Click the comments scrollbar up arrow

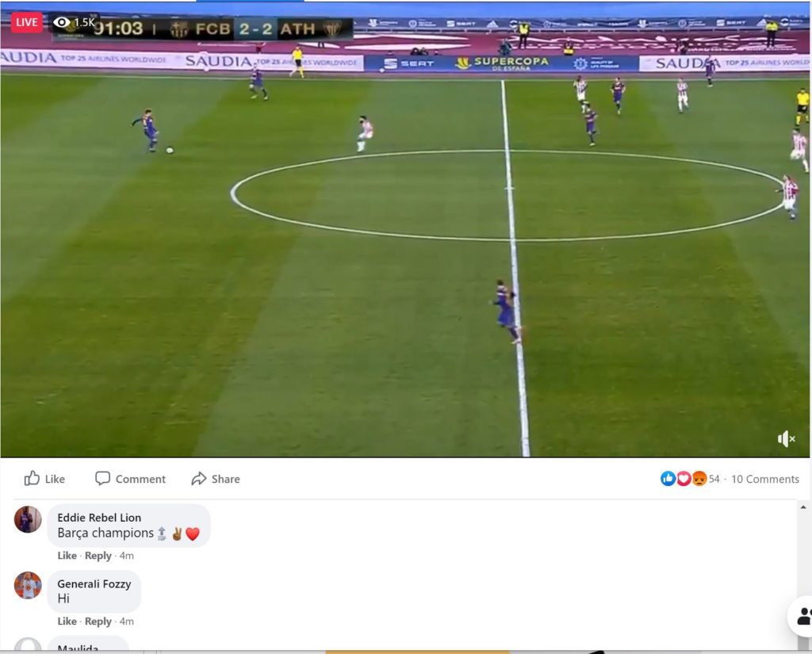(803, 507)
